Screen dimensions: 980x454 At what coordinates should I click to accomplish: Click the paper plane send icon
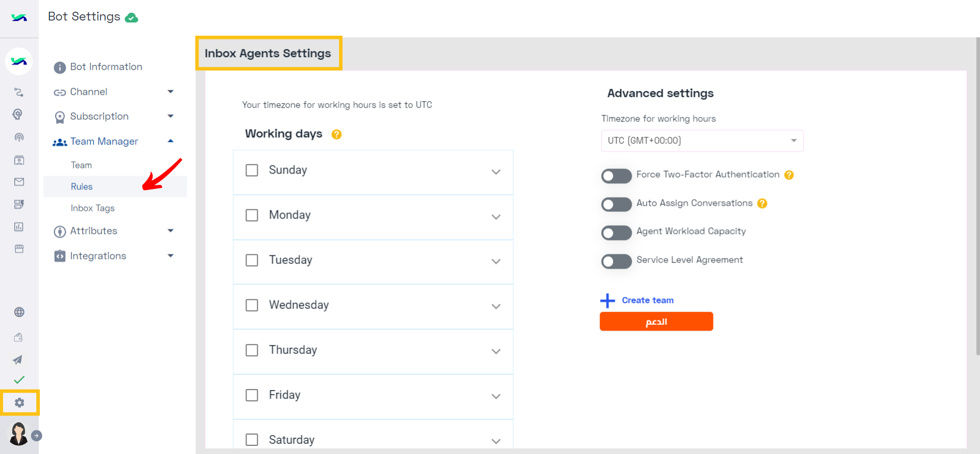18,360
